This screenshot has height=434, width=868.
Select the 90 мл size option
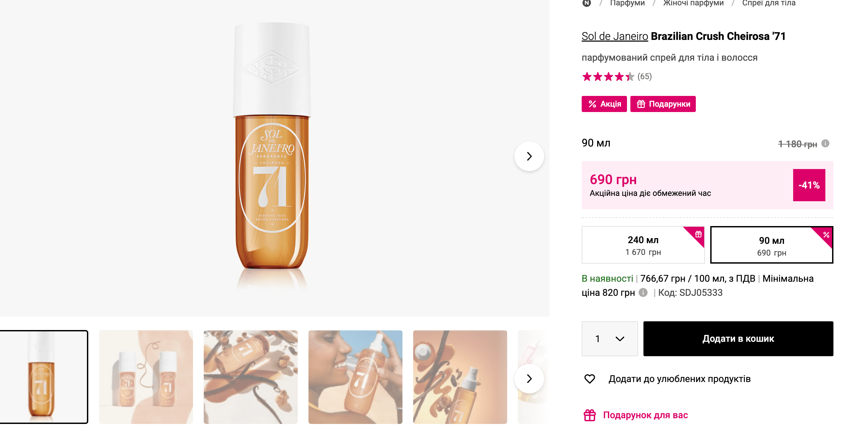tap(771, 246)
